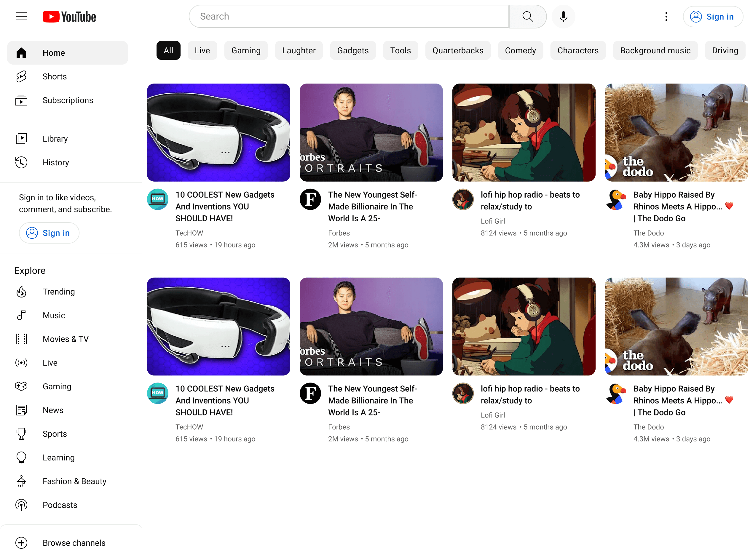Select the All filter chip
Screen dimensions: 753x560
(168, 50)
